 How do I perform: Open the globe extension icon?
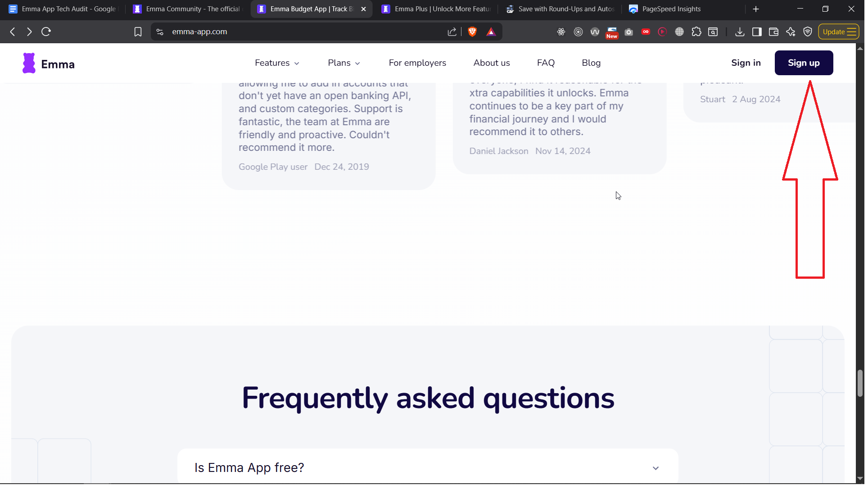point(679,32)
